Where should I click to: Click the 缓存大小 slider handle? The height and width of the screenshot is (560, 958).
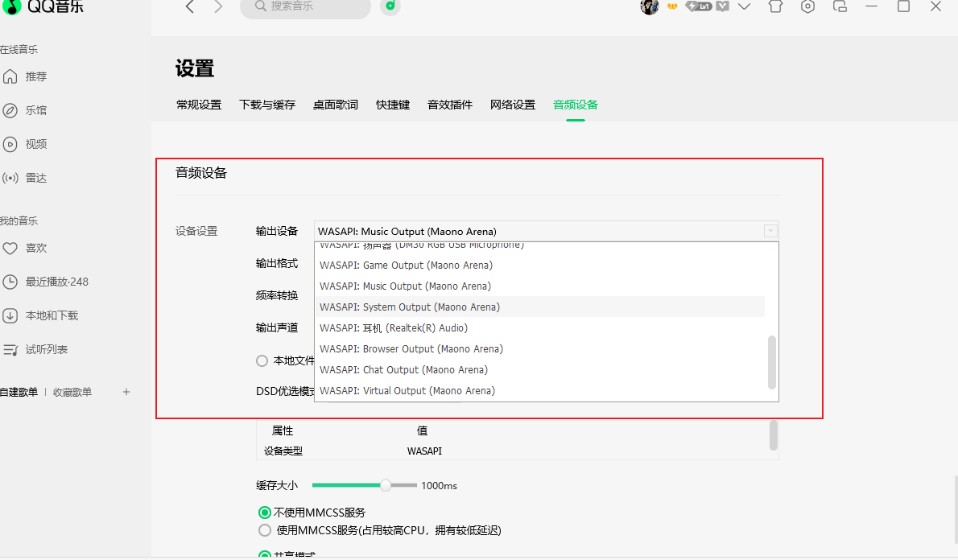386,485
